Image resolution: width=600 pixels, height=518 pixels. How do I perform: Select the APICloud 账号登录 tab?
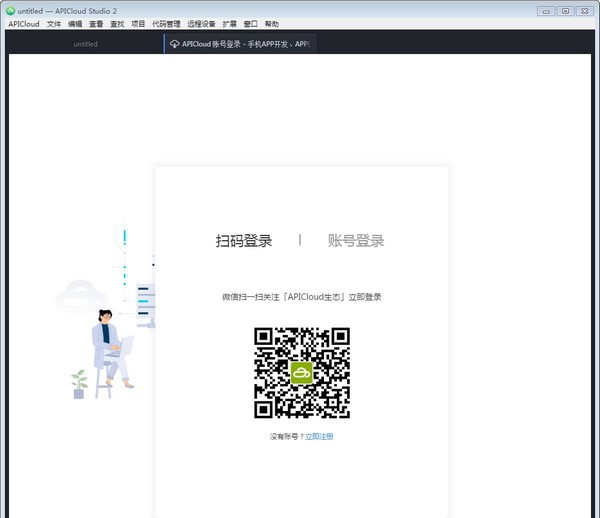click(240, 44)
